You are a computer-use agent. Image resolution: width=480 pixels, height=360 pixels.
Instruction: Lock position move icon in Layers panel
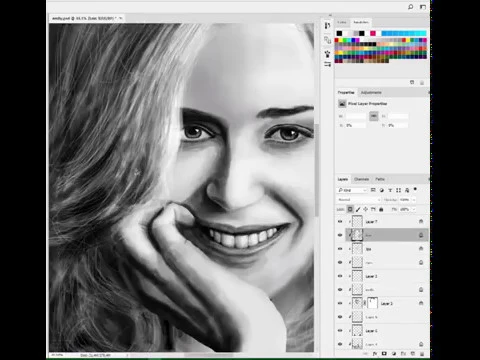[x=366, y=209]
